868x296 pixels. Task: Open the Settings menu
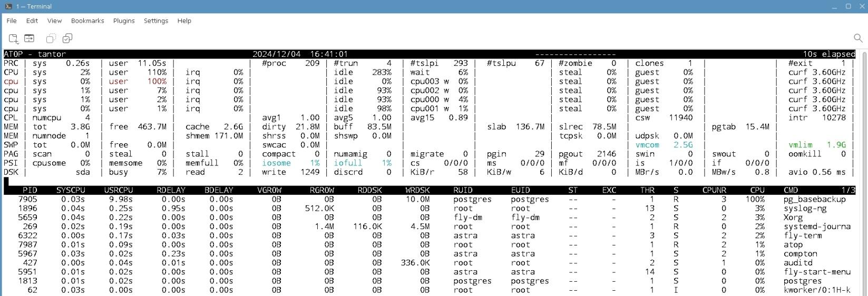pyautogui.click(x=156, y=21)
